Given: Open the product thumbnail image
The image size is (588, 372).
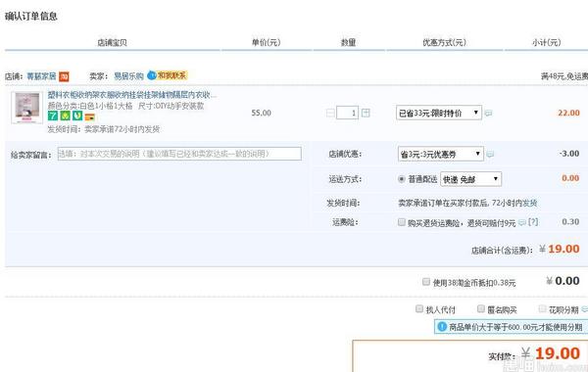Looking at the screenshot, I should [x=26, y=108].
